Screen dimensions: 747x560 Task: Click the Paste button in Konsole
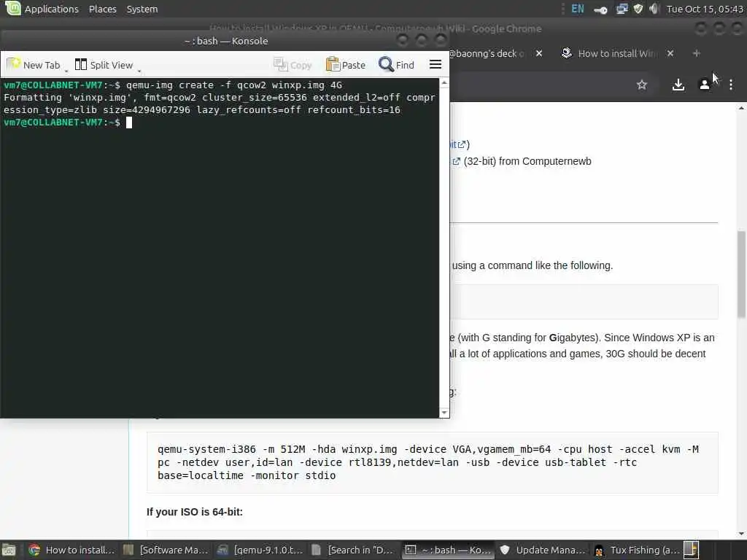(345, 65)
